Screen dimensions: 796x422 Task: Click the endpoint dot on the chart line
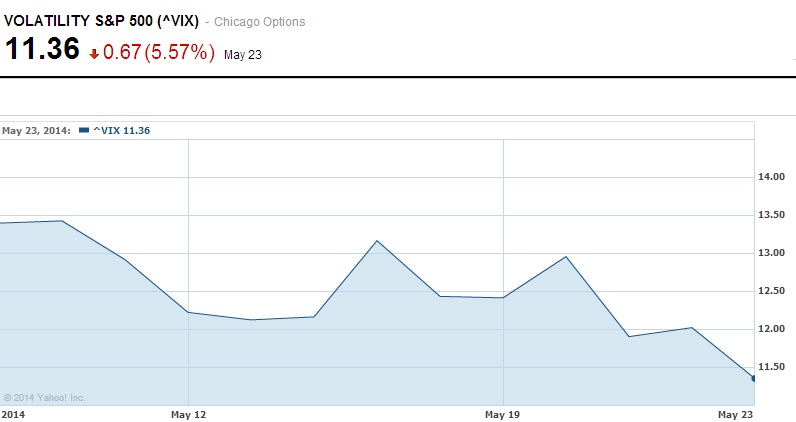tap(753, 378)
